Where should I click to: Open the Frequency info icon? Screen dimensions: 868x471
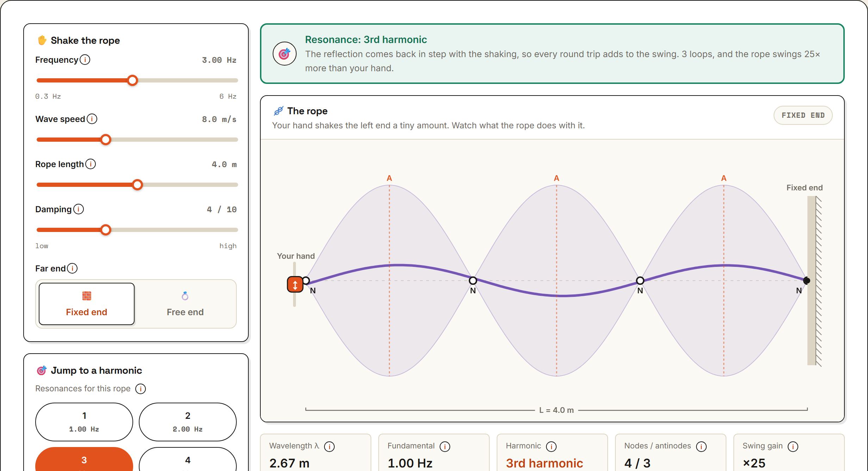pos(85,60)
